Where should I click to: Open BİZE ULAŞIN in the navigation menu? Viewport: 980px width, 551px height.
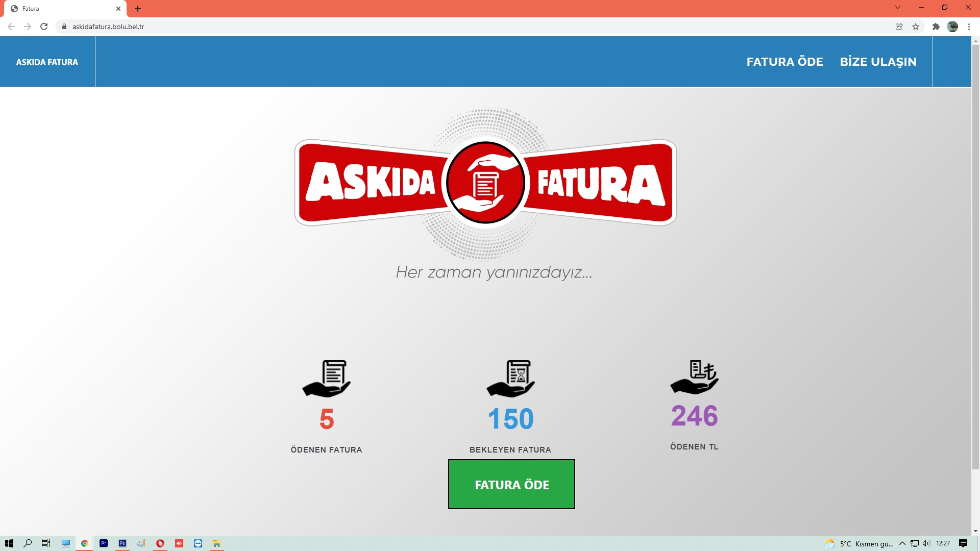tap(878, 62)
